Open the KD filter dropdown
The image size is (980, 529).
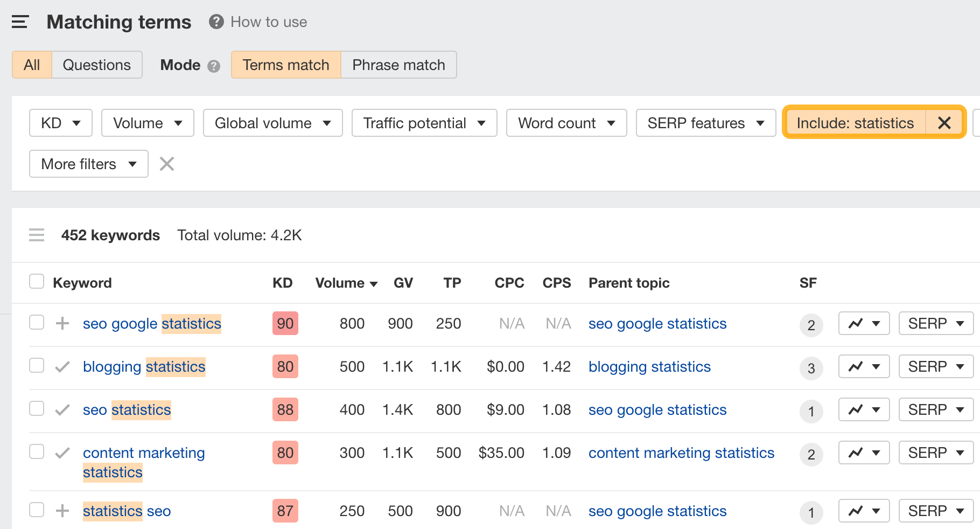click(60, 123)
